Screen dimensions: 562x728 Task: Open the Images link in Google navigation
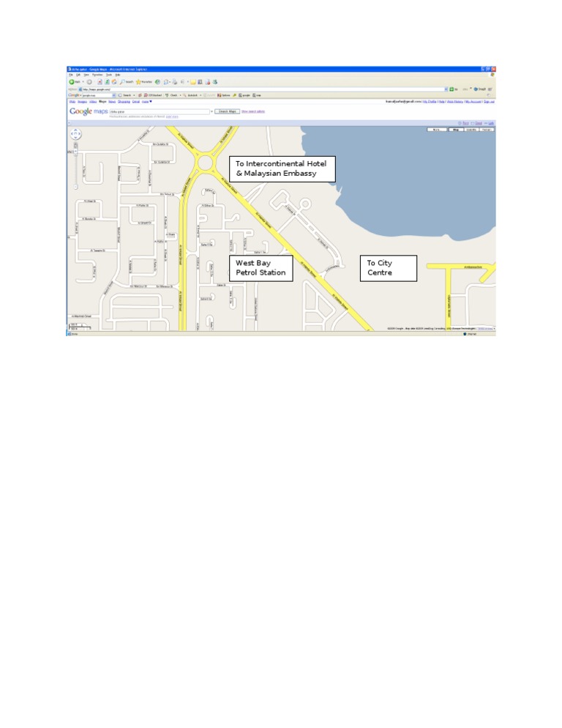pyautogui.click(x=82, y=102)
